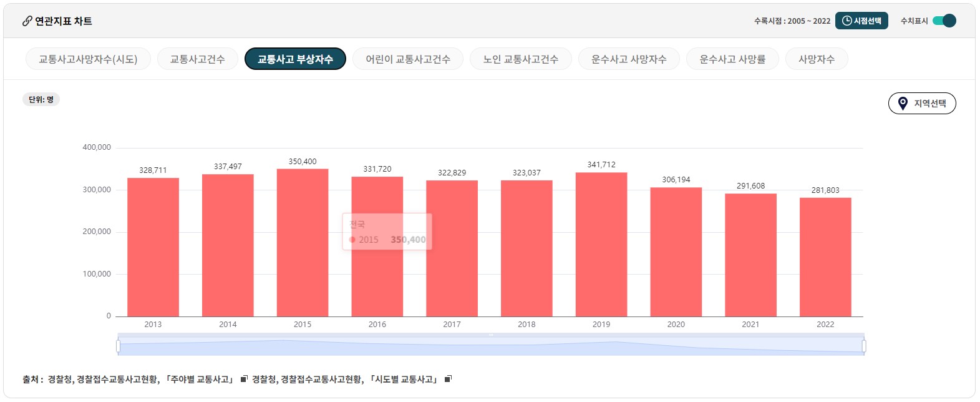Select the 운수사고 사망자수 tab

(629, 59)
